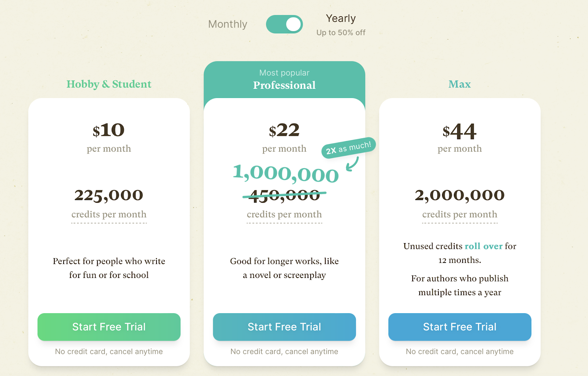This screenshot has height=376, width=588.
Task: Click the strikethrough 450,000 credits amount
Action: coord(284,195)
